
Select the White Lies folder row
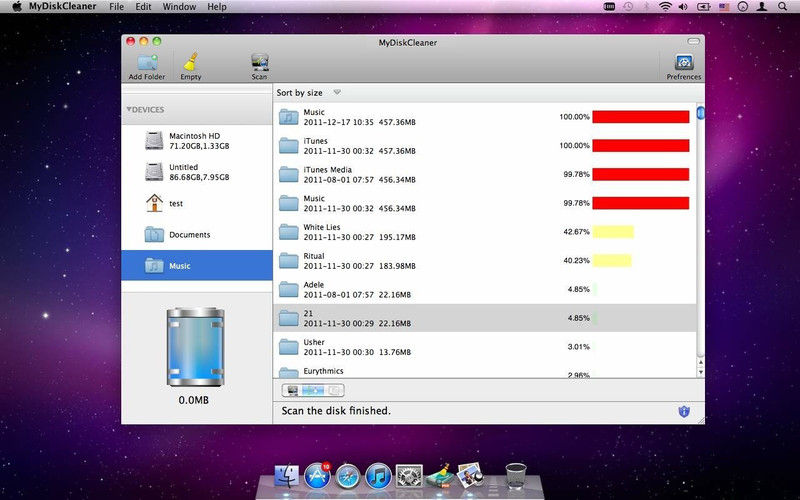pos(485,232)
